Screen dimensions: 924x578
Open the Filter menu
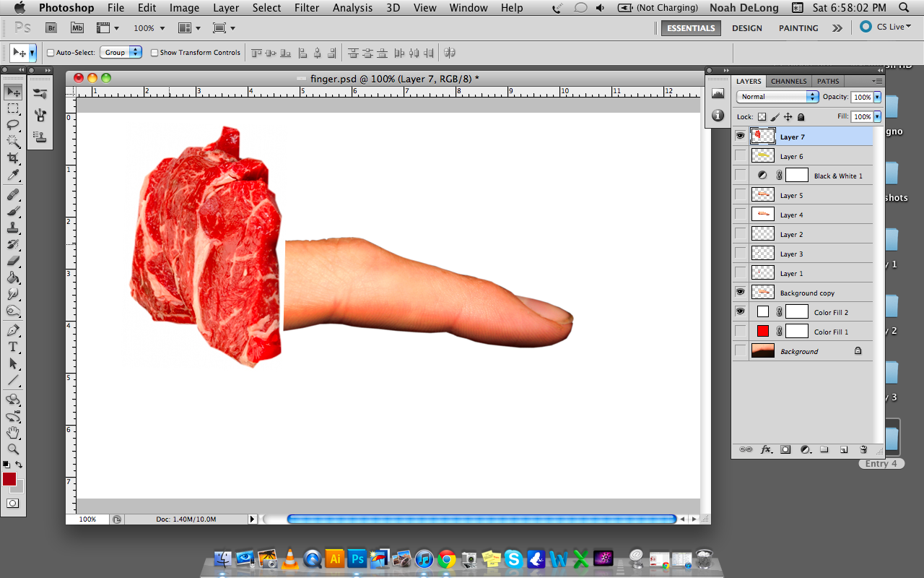(x=307, y=8)
